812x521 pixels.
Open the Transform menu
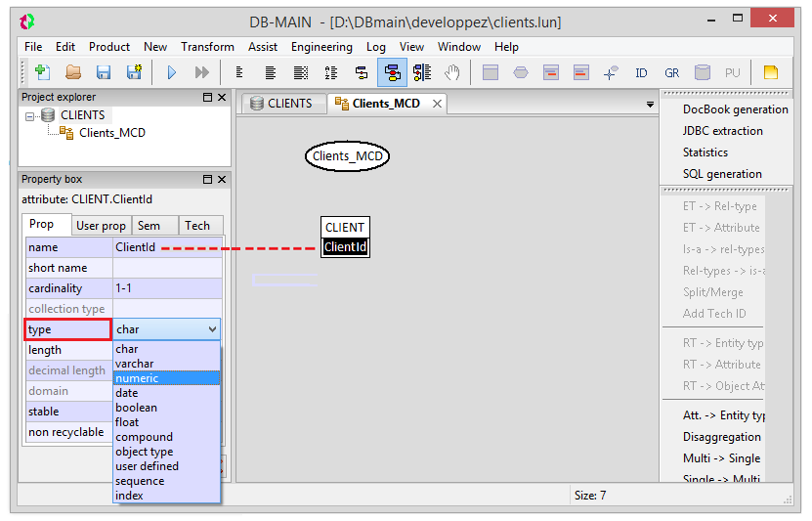(207, 47)
